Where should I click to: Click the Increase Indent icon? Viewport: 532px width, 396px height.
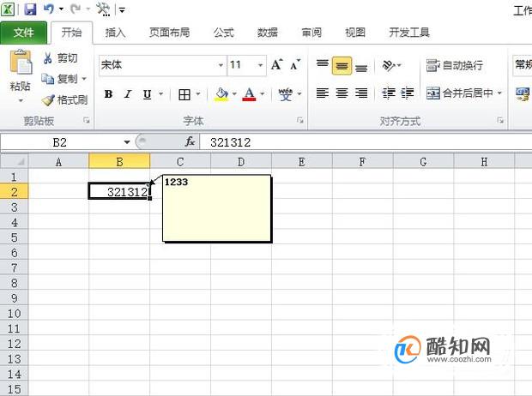(x=407, y=93)
